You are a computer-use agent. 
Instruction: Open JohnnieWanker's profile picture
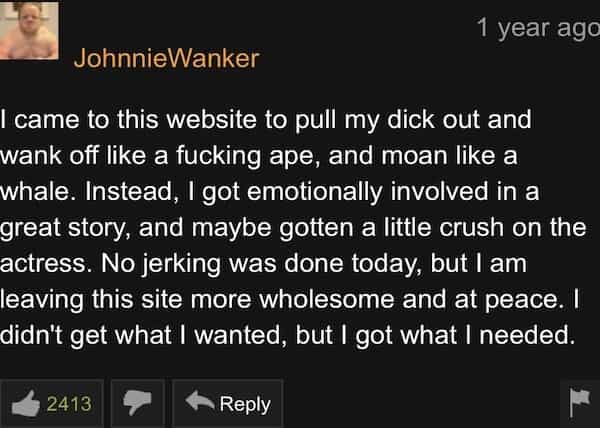click(29, 31)
